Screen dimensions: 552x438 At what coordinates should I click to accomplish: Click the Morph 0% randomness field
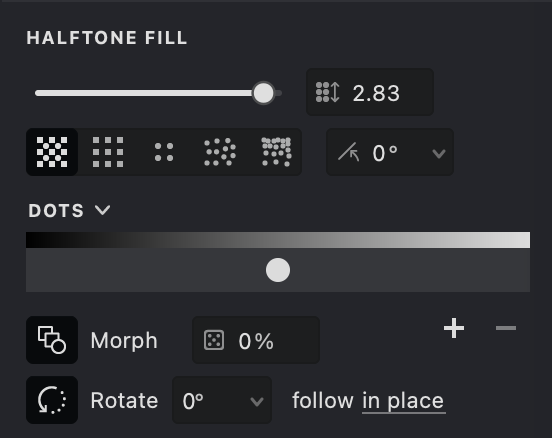pyautogui.click(x=256, y=340)
